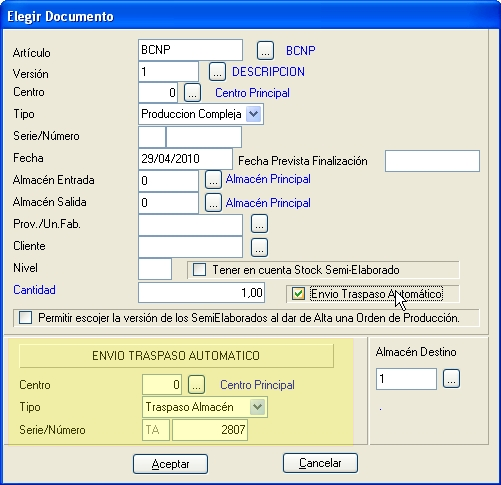The image size is (501, 485).
Task: Select the Cantidad field showing 1,00
Action: point(201,293)
